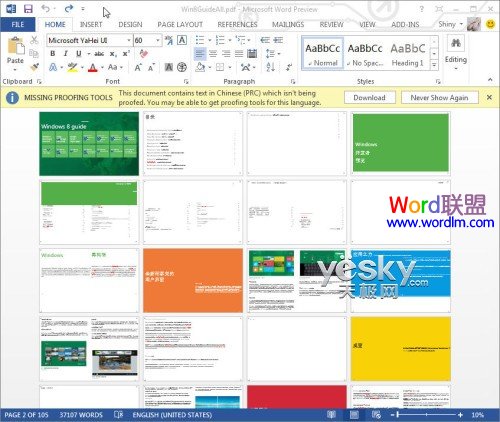Click the Cut scissors icon

pos(34,40)
